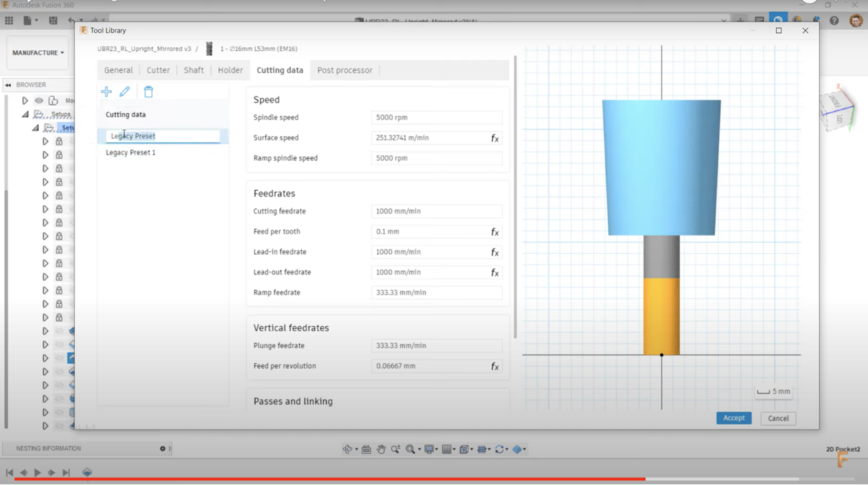Switch to the Post processor tab

coord(345,70)
